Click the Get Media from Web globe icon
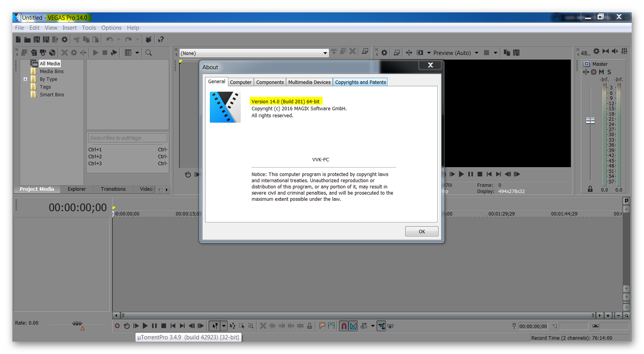This screenshot has width=644, height=354. pos(52,53)
